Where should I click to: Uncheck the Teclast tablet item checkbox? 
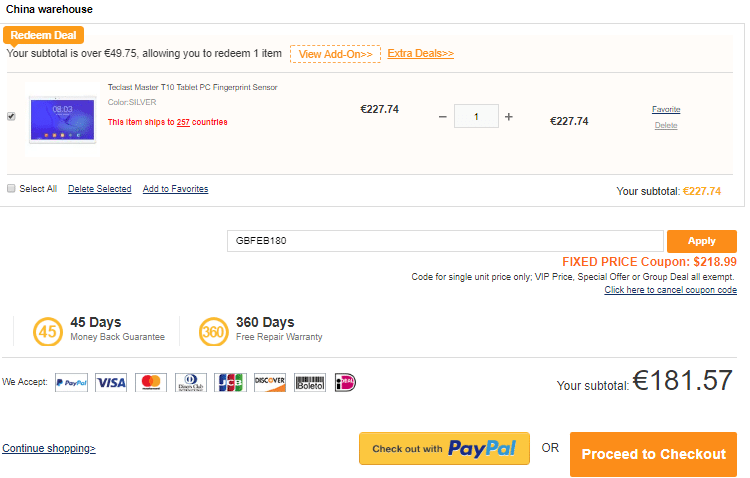click(x=11, y=116)
